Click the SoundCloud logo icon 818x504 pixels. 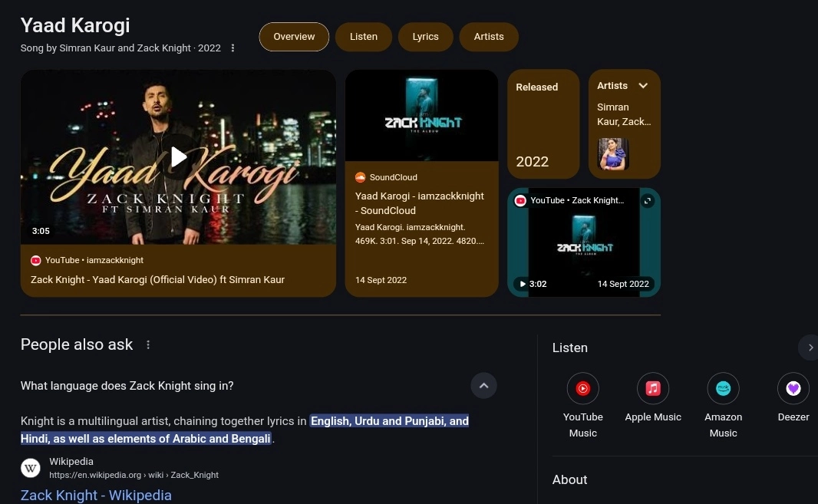pos(360,177)
